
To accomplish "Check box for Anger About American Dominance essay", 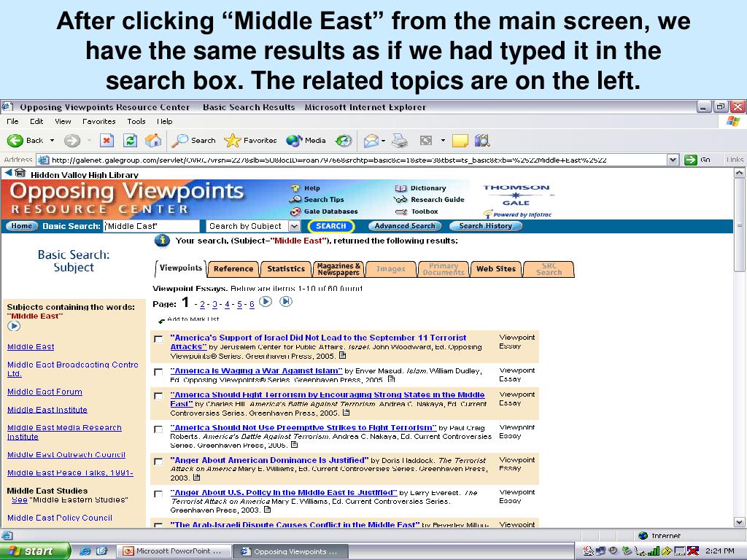I will [x=158, y=462].
